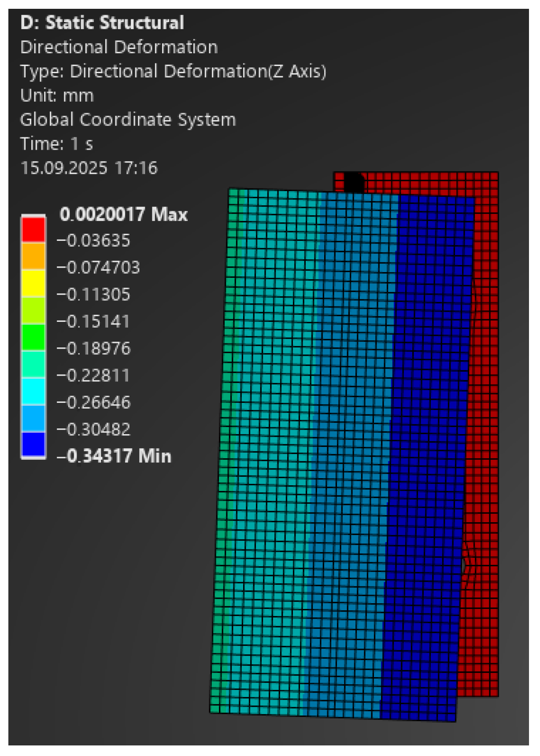540x756 pixels.
Task: Click the black notch atop the red plate
Action: pos(353,181)
